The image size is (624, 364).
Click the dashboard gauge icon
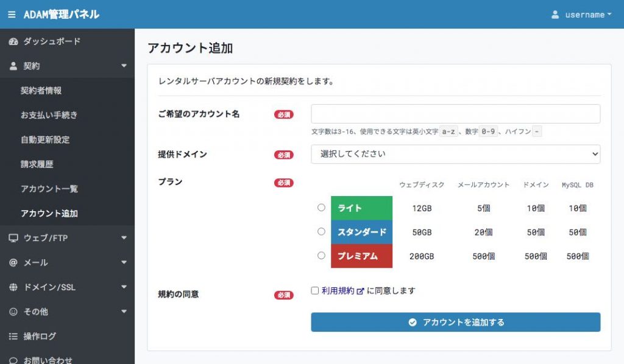pos(13,41)
